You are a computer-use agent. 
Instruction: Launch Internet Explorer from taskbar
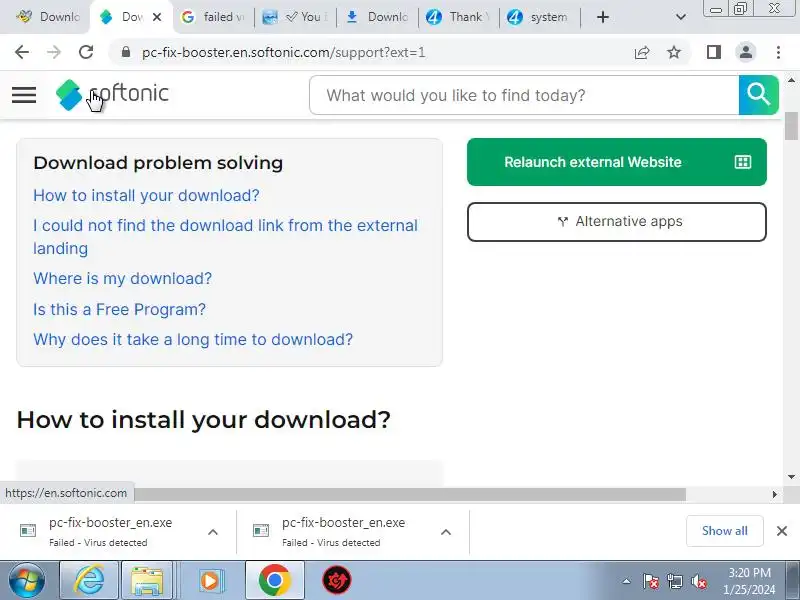click(x=89, y=580)
